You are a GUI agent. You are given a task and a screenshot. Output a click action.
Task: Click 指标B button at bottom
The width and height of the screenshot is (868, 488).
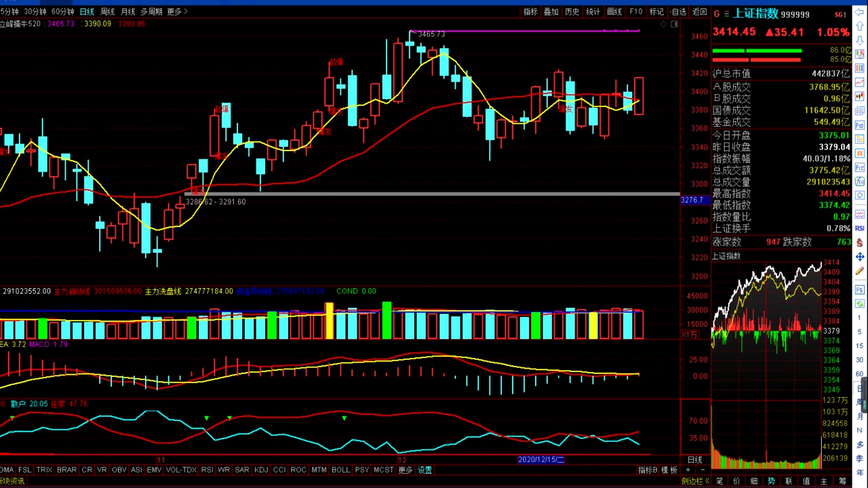[647, 470]
